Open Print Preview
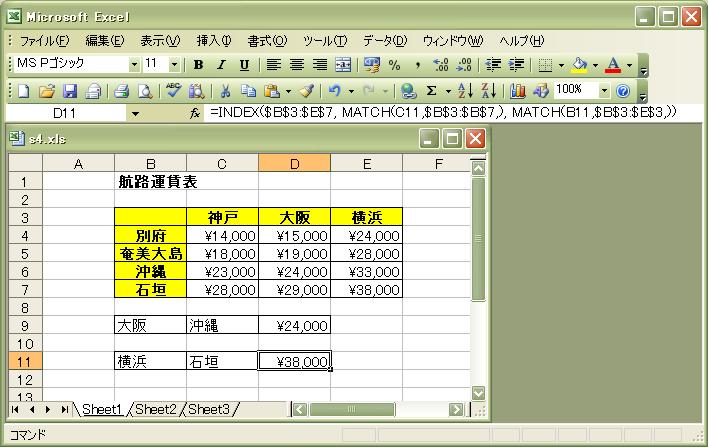Viewport: 708px width, 447px height. point(144,91)
